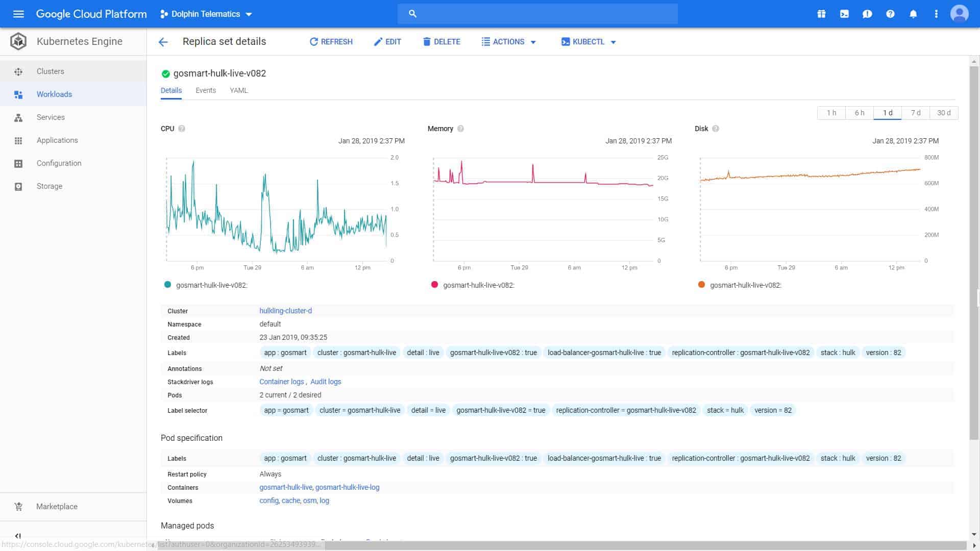Open the help question mark icon

[890, 14]
